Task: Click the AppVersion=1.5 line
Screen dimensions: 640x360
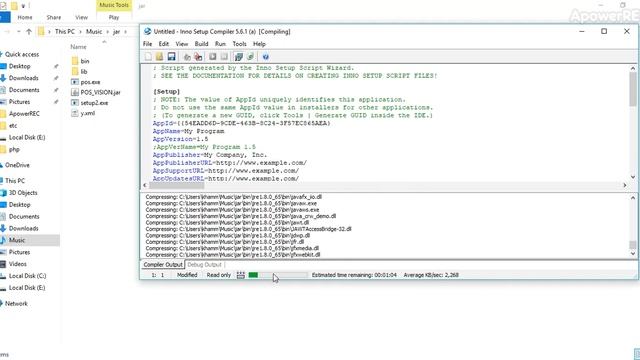Action: [180, 139]
